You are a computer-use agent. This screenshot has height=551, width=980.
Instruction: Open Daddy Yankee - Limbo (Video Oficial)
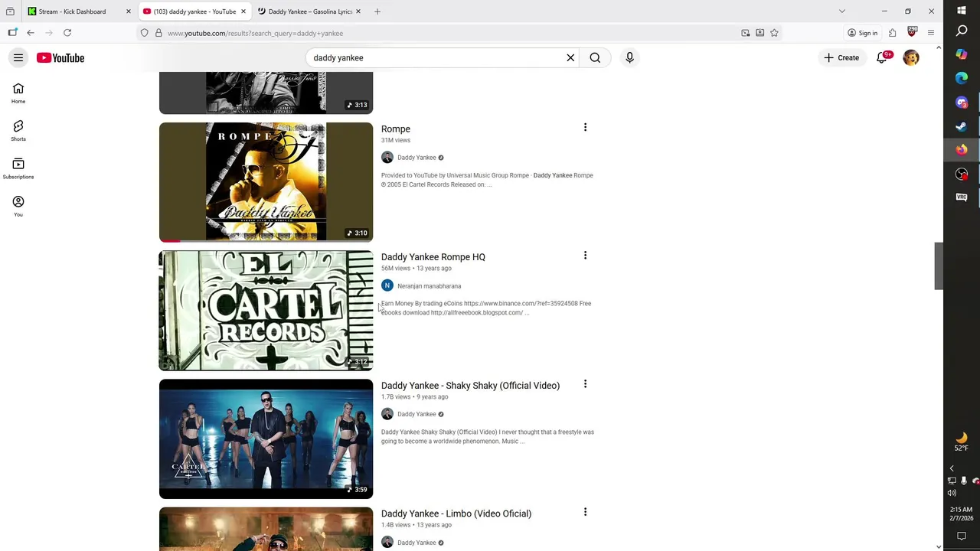(456, 514)
